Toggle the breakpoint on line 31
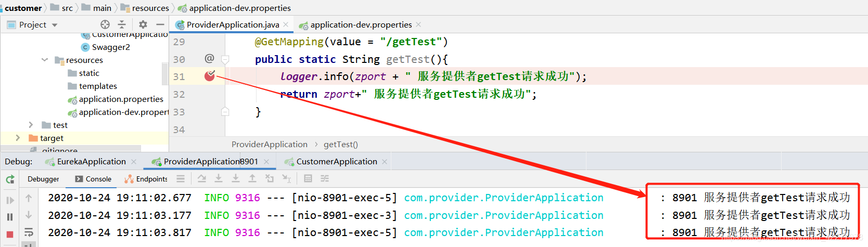This screenshot has height=247, width=868. click(x=210, y=76)
